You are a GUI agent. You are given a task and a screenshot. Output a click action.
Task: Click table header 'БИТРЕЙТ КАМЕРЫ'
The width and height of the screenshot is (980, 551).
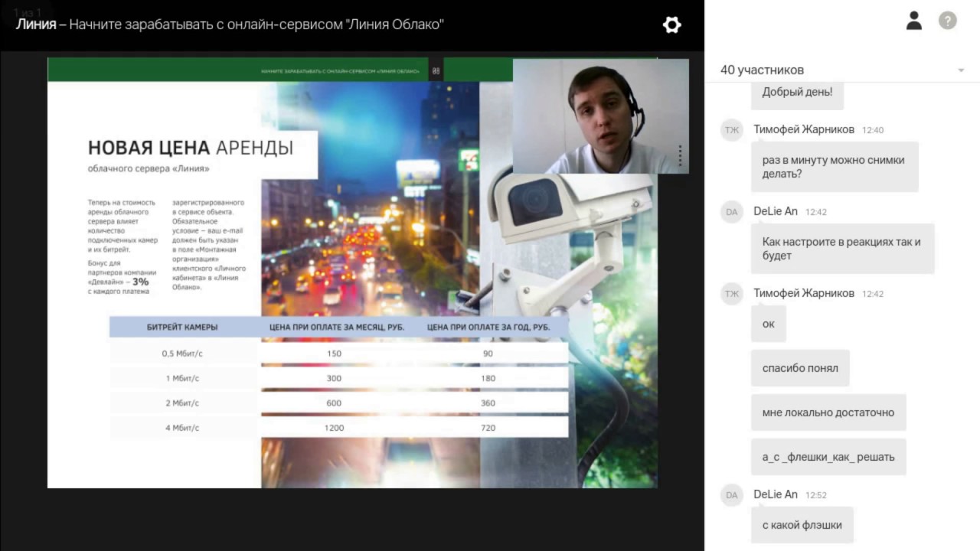pos(182,327)
